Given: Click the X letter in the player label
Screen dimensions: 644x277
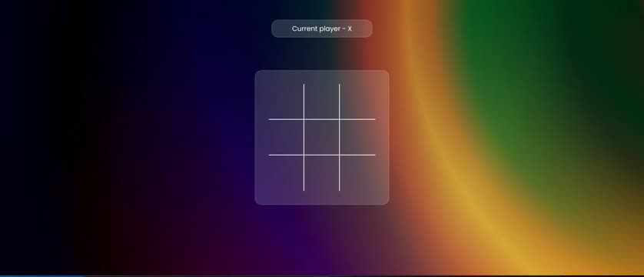Looking at the screenshot, I should [x=350, y=28].
